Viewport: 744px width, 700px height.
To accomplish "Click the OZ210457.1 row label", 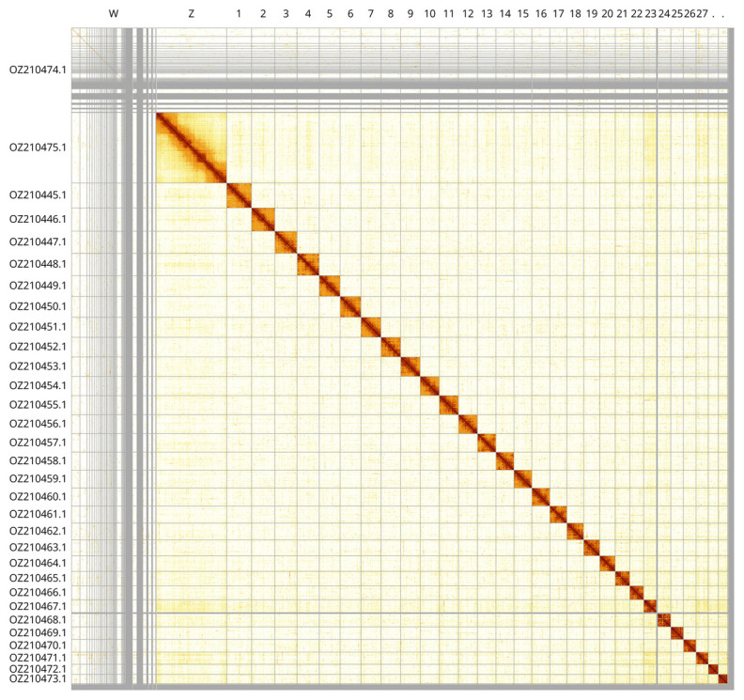I will 38,443.
